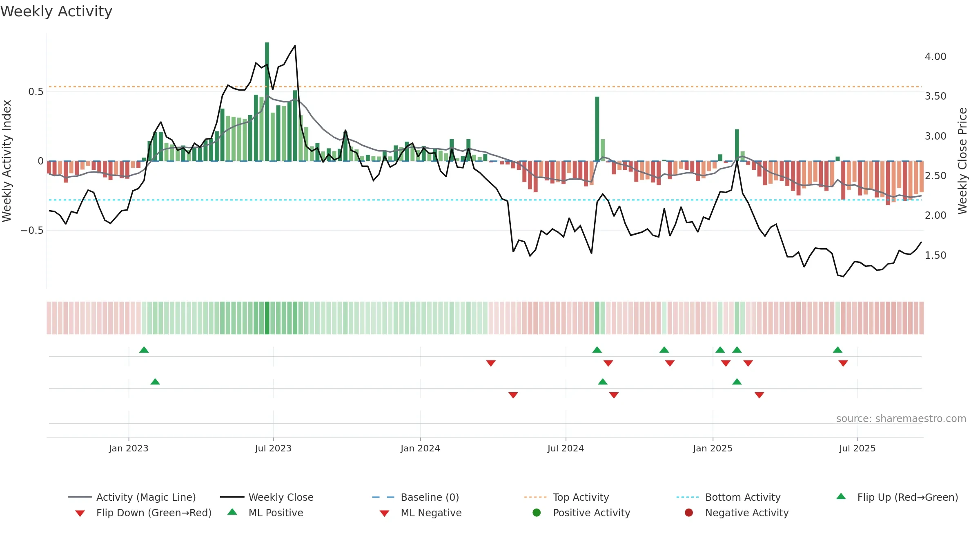Screen dimensions: 980x551
Task: Click the flip-down marker before Jul 2025
Action: (843, 363)
